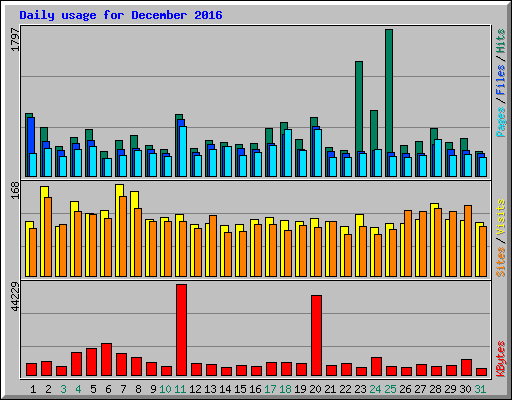Click day label 20 on the x-axis
Screen dimensions: 512x400
tap(315, 389)
